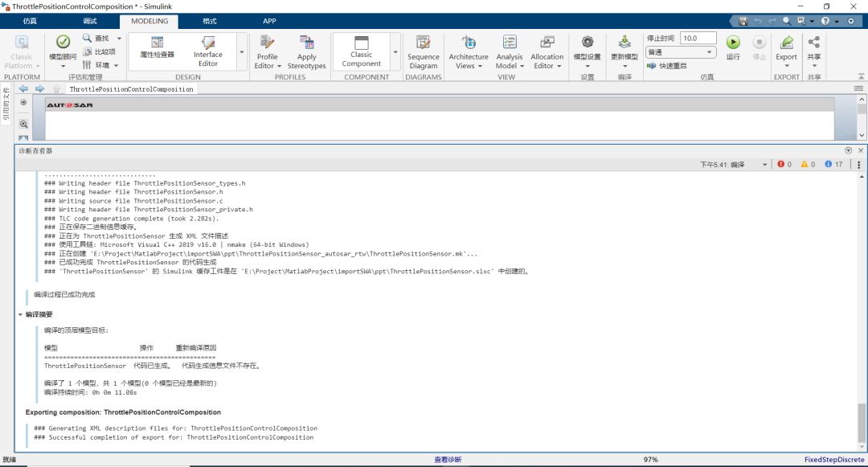Click the stop time (停止时间) input field
868x467 pixels.
click(x=698, y=38)
